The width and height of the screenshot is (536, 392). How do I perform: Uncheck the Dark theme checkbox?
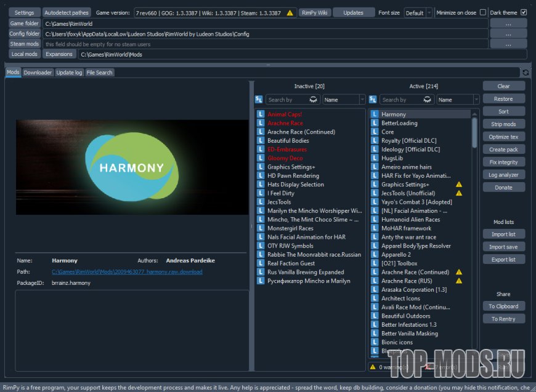tap(524, 12)
